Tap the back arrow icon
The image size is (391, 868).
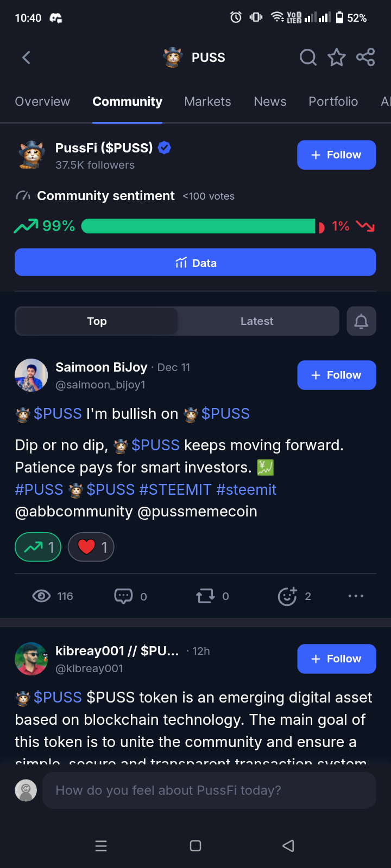[x=26, y=58]
